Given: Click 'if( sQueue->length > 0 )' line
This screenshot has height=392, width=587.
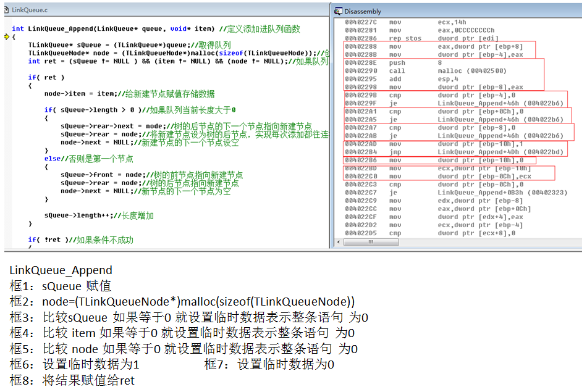Looking at the screenshot, I should click(140, 110).
